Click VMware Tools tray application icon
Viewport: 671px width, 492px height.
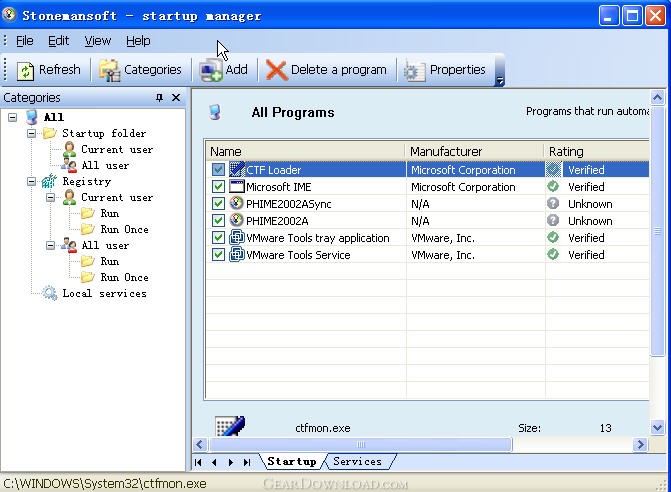(237, 237)
